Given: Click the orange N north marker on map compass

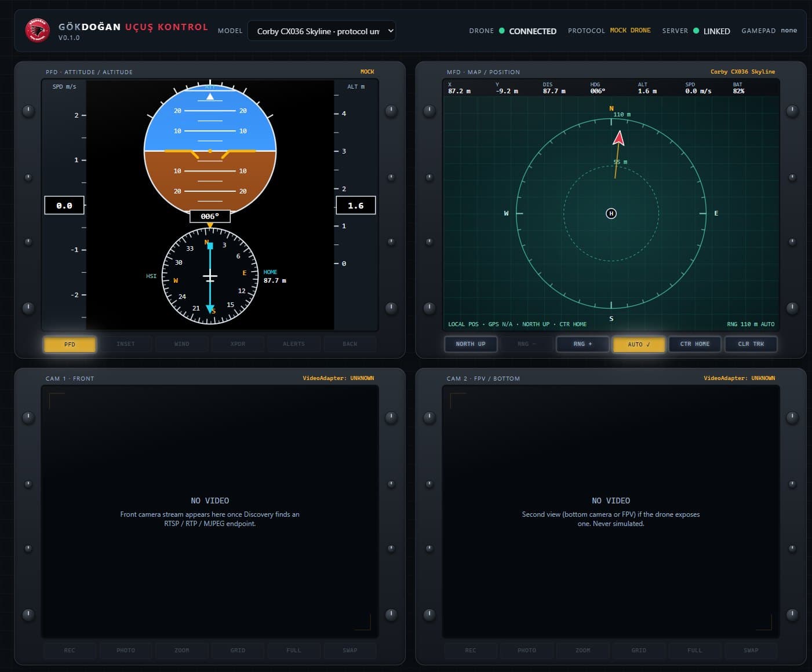Looking at the screenshot, I should pos(611,108).
